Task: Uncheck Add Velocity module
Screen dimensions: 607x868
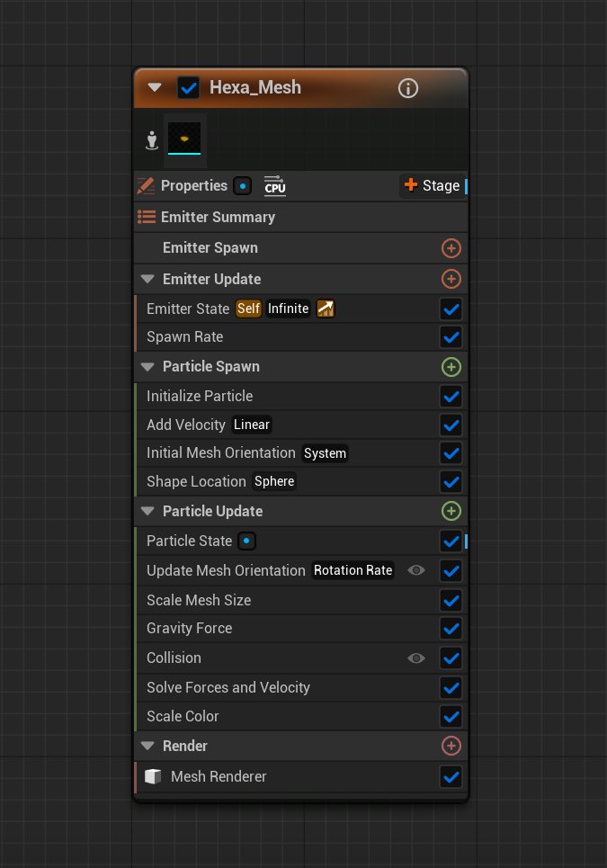Action: (451, 425)
